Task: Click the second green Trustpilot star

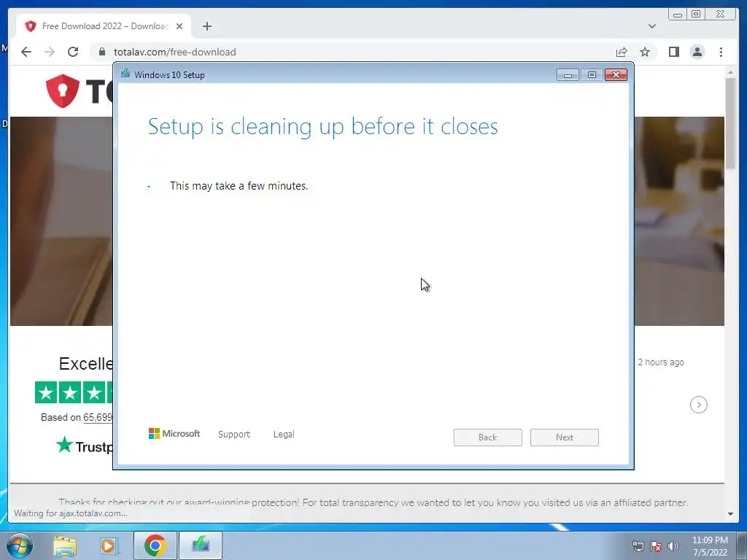Action: (x=70, y=392)
